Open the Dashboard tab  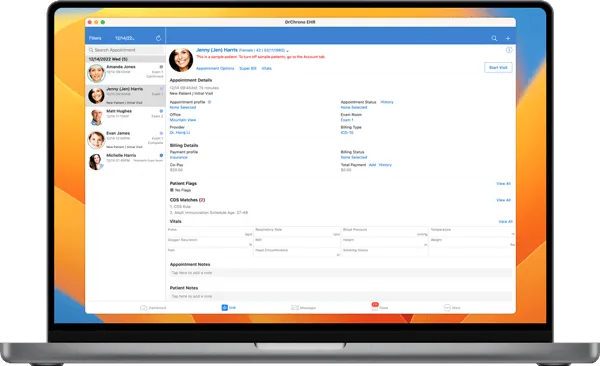[x=153, y=308]
